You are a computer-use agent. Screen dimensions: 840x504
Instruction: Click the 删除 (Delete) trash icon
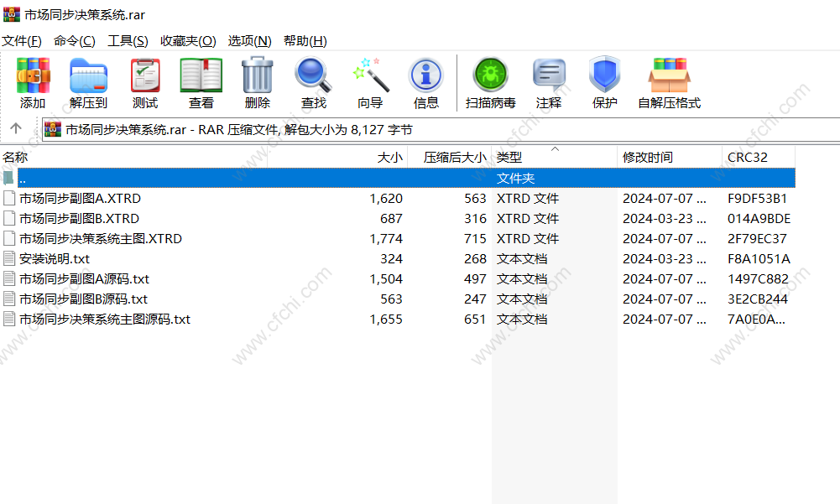[x=257, y=75]
